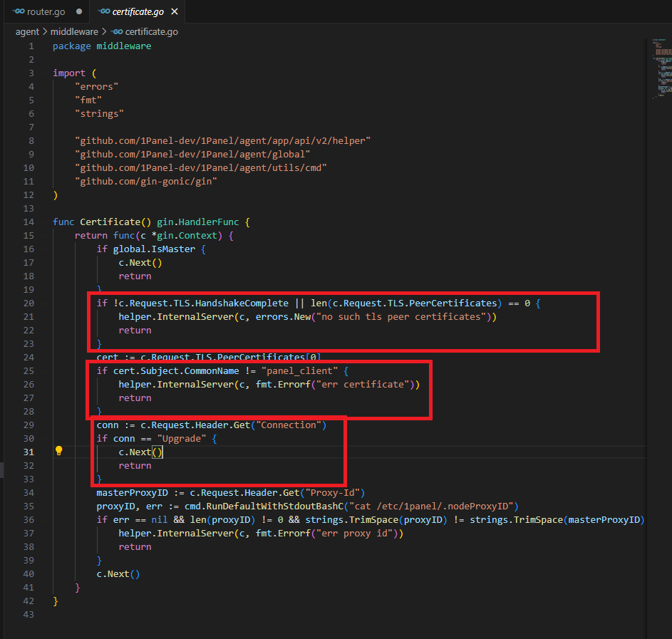Click the lightbulb code action icon
This screenshot has height=639, width=672.
[x=59, y=451]
